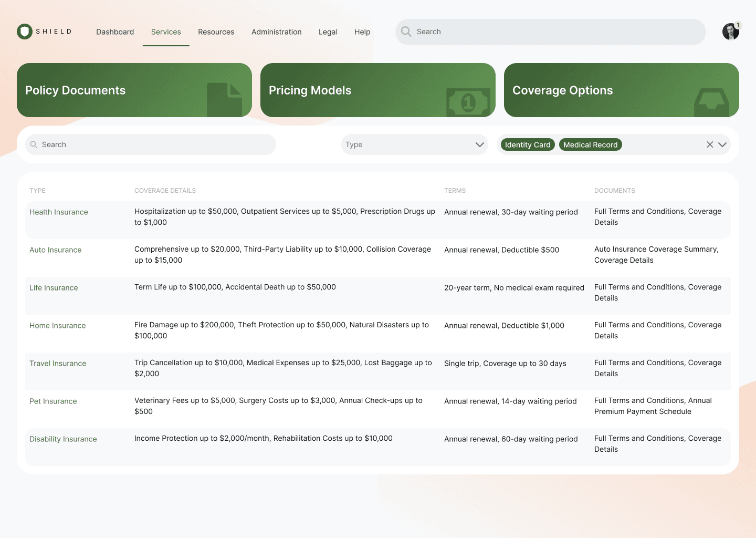Click the Shield logo icon
The width and height of the screenshot is (756, 538).
point(24,32)
